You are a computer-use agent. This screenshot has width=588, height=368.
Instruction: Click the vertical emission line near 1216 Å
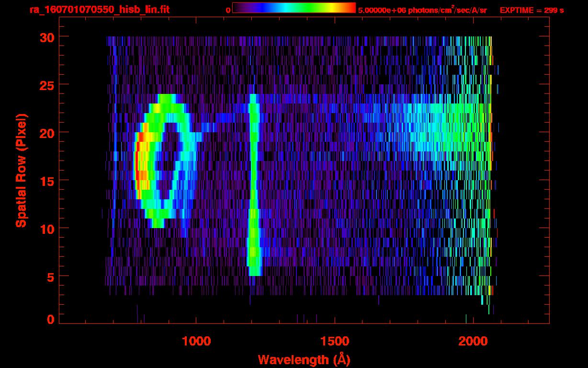253,184
